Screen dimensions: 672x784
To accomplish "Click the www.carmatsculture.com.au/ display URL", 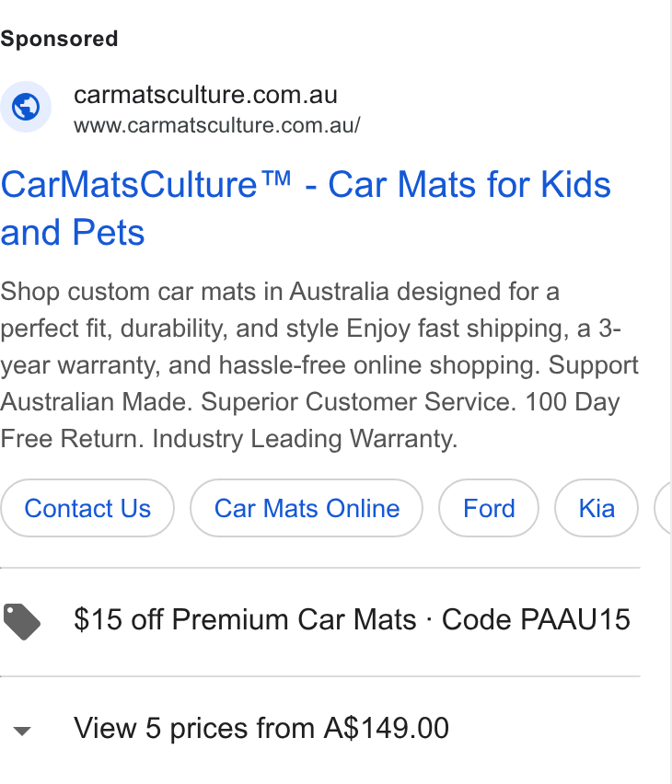I will coord(216,125).
